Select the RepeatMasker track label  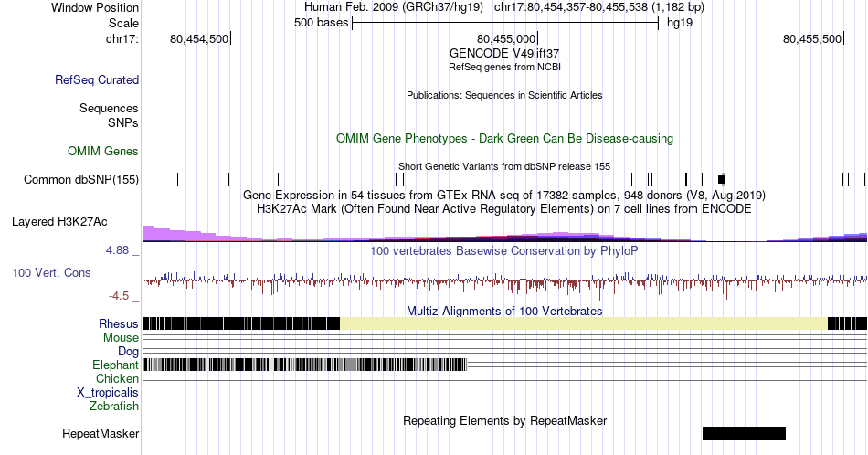point(101,433)
